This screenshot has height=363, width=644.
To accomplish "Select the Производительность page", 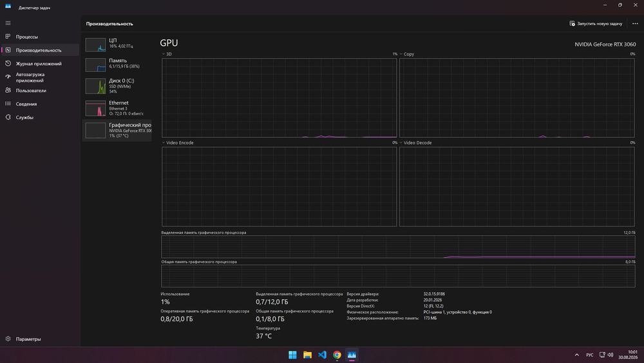I will (x=40, y=50).
